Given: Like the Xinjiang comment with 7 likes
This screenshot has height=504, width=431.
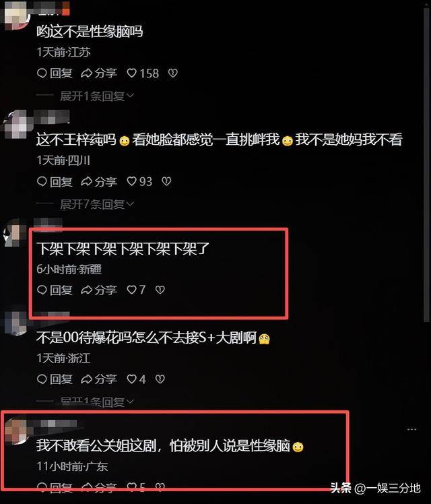Looking at the screenshot, I should coord(136,290).
